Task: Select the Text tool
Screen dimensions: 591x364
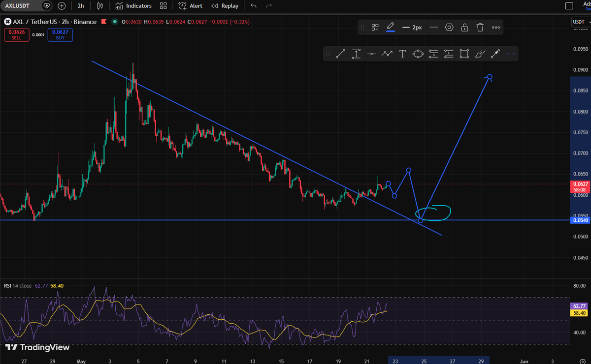Action: (402, 54)
